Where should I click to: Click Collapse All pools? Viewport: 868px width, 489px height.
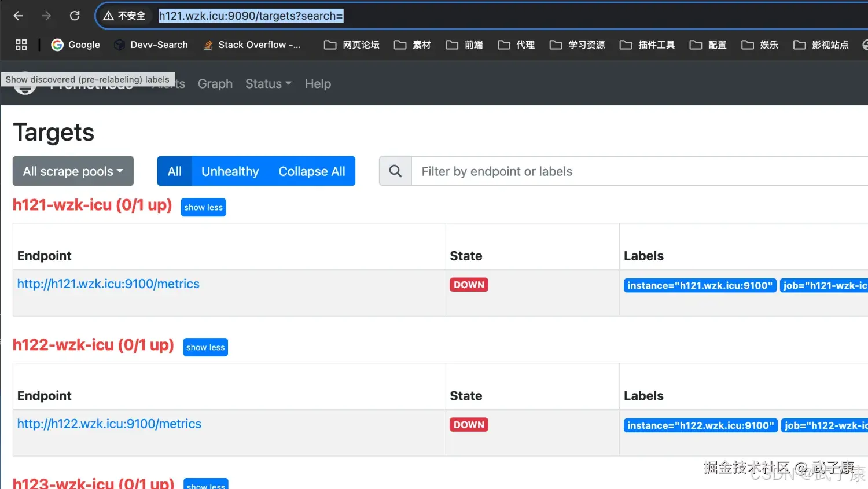pos(312,171)
